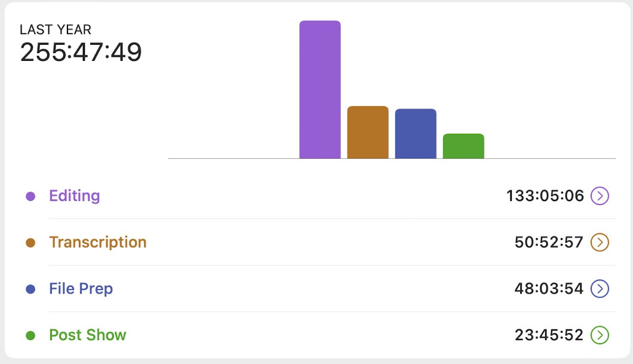Go to the Post Show category
This screenshot has height=364, width=633.
(88, 335)
